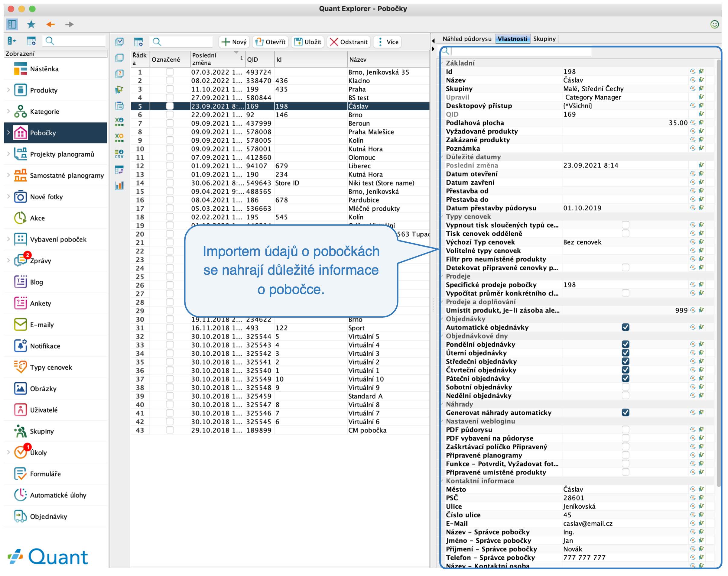Check the Označené box for Kladno row
728x576 pixels.
[170, 81]
